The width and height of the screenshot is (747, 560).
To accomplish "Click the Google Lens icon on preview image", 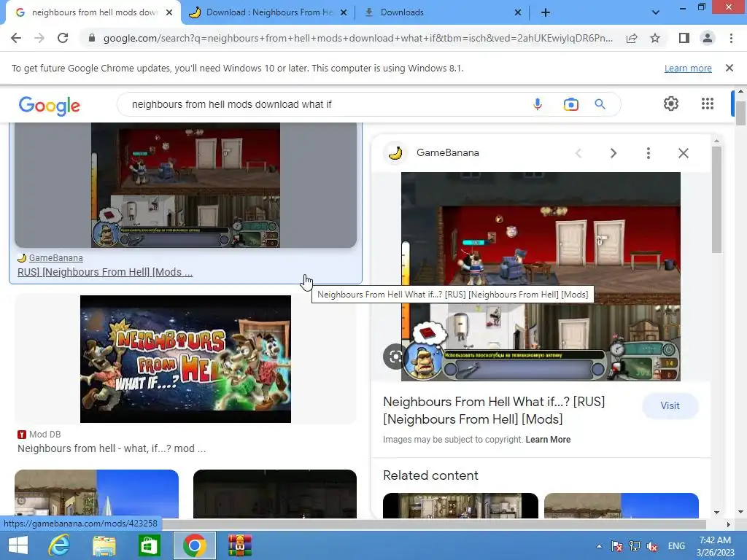I will pos(393,357).
